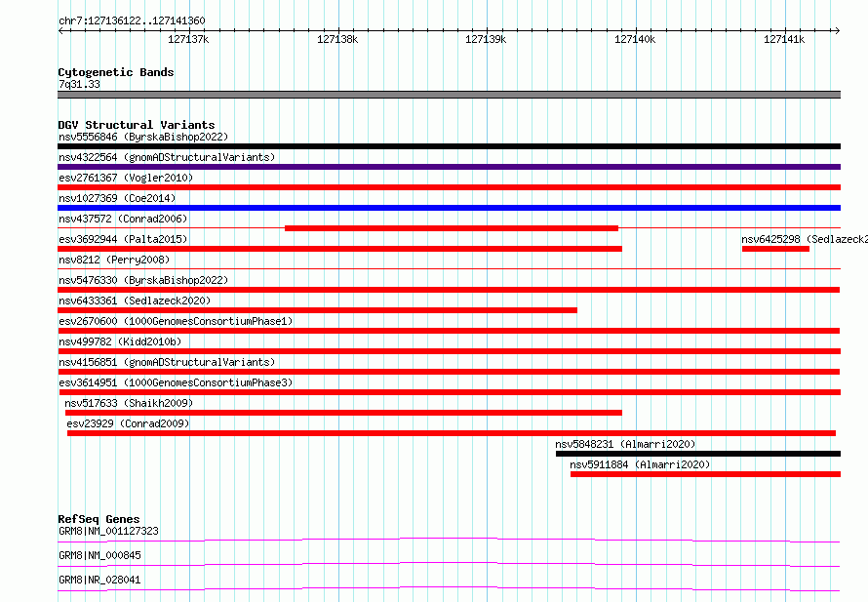Click the magenta GRM8|NR_028041 transcript line

449,588
